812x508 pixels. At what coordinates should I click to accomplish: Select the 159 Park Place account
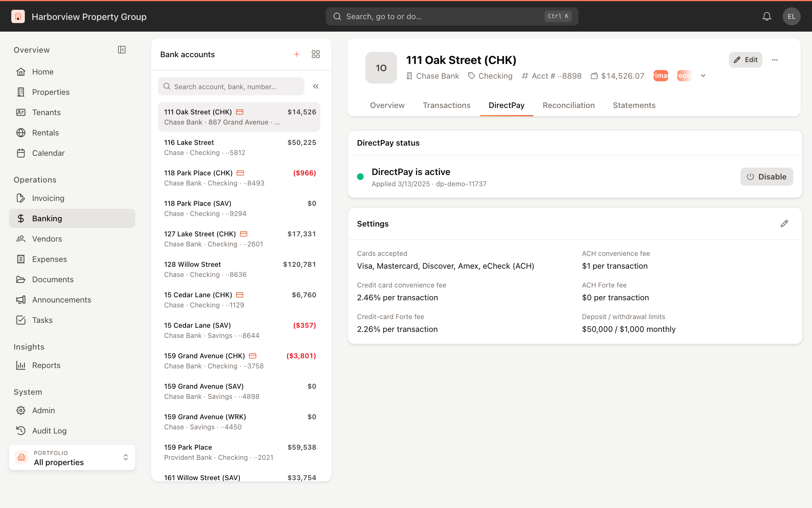coord(239,452)
